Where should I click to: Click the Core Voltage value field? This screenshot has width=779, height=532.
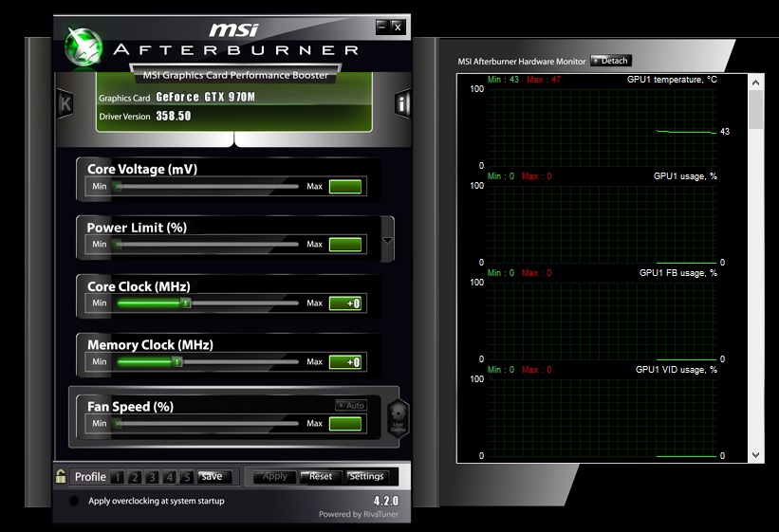(x=345, y=187)
